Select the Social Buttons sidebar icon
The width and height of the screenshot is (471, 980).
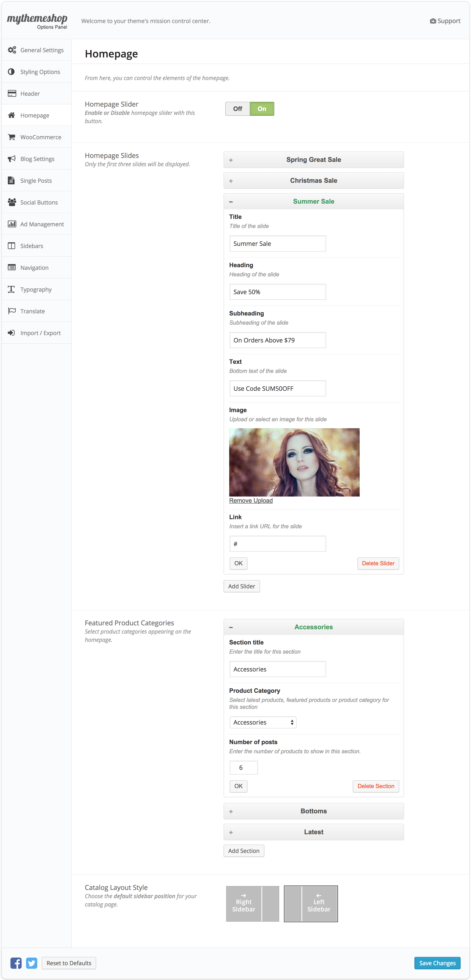(11, 202)
